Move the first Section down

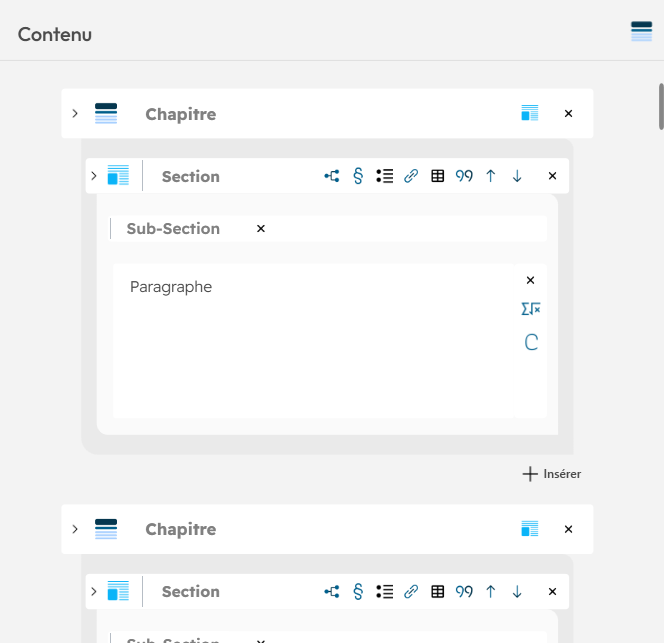517,176
